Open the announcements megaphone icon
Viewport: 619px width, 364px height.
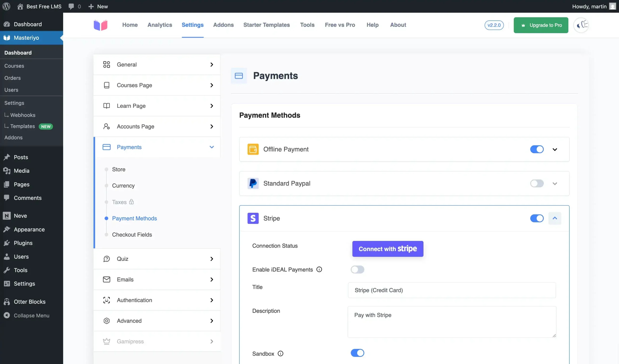[581, 25]
